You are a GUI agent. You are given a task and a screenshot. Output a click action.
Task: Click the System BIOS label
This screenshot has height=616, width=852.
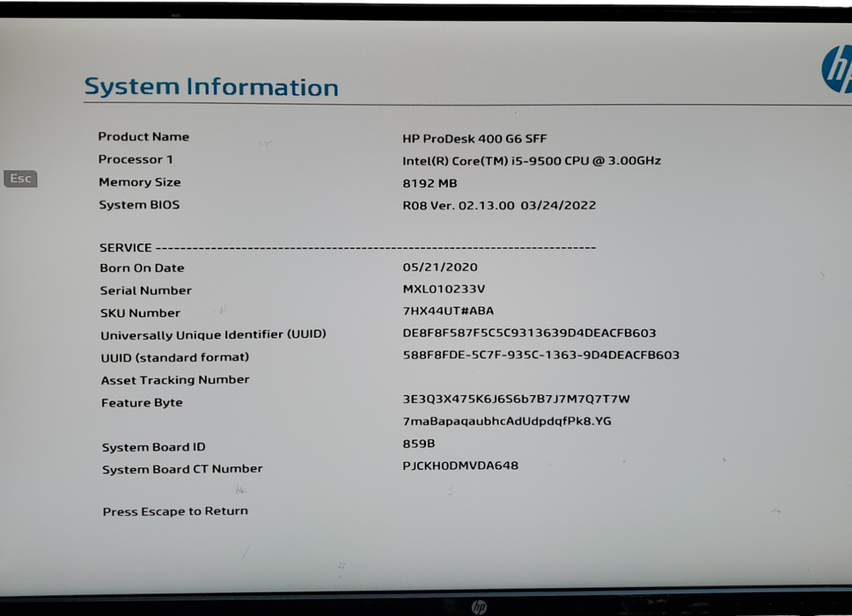[x=139, y=205]
